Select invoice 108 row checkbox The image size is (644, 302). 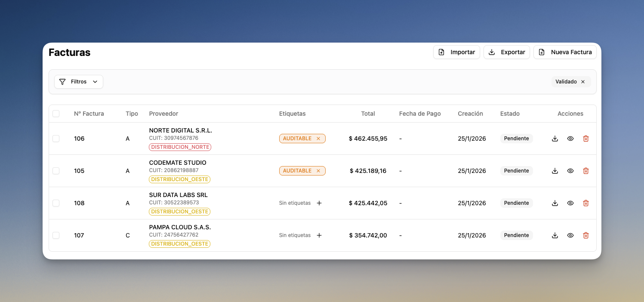point(56,203)
